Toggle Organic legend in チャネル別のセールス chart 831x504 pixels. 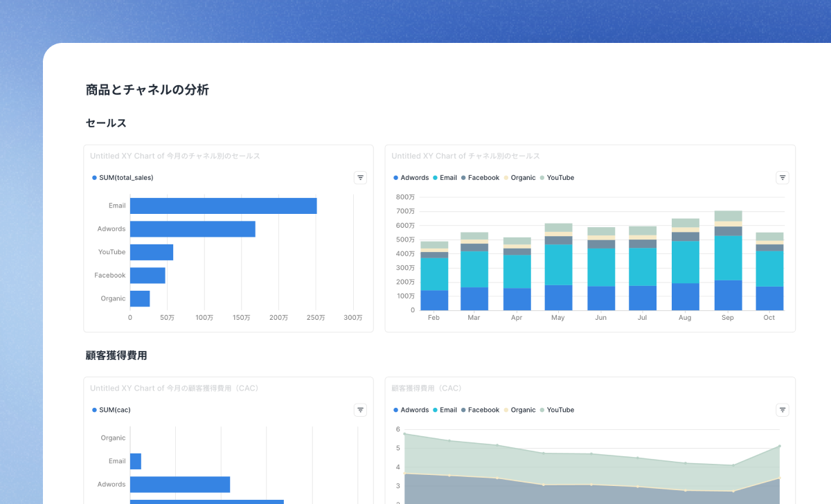click(x=519, y=178)
